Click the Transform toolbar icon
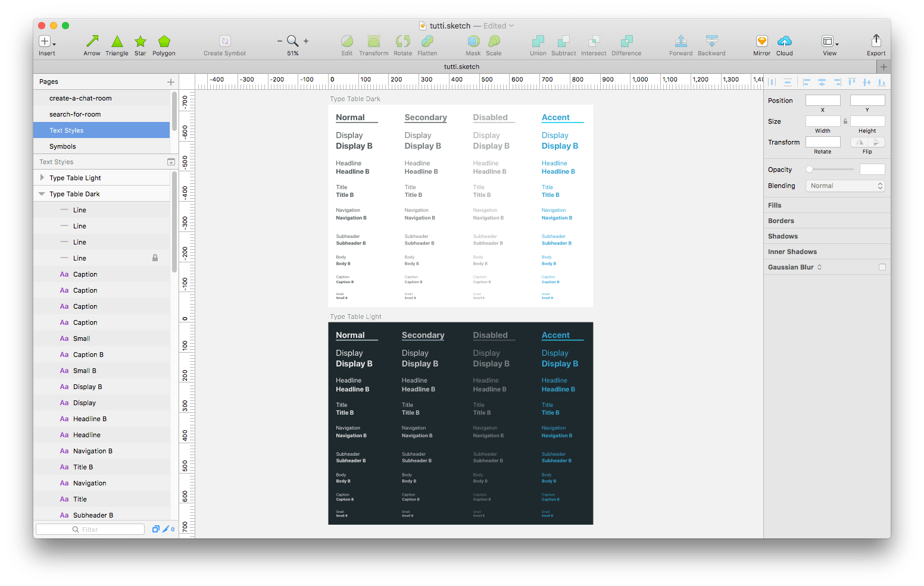924x586 pixels. tap(374, 41)
